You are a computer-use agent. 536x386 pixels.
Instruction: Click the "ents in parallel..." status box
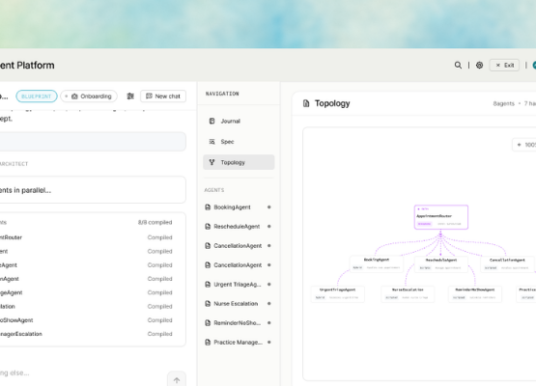92,190
